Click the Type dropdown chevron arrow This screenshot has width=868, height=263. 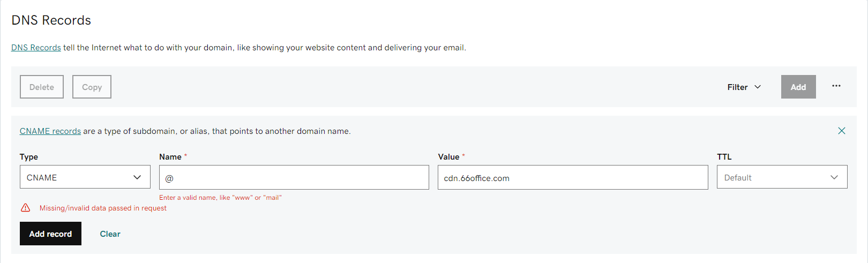click(x=137, y=177)
